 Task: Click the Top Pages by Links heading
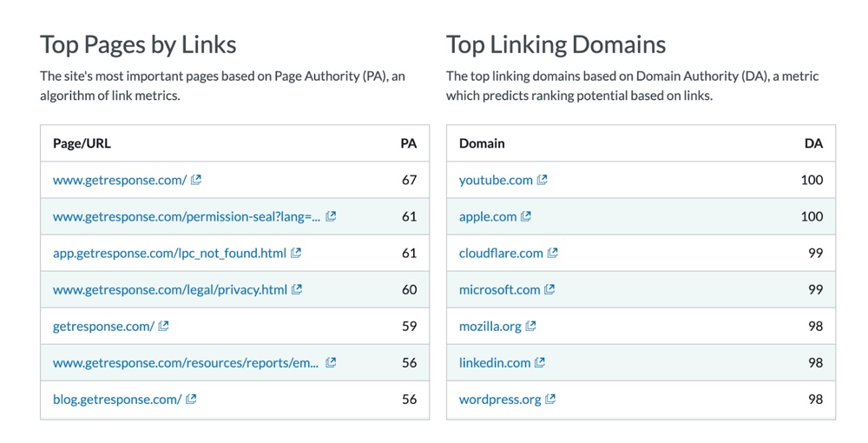[138, 45]
